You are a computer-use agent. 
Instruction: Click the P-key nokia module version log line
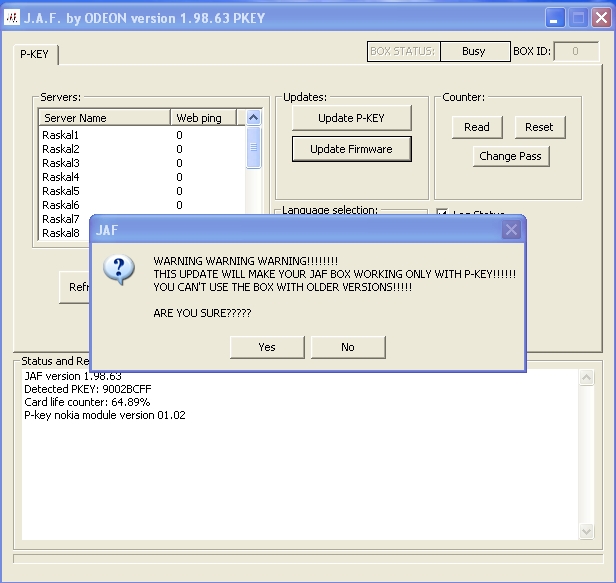tap(104, 415)
